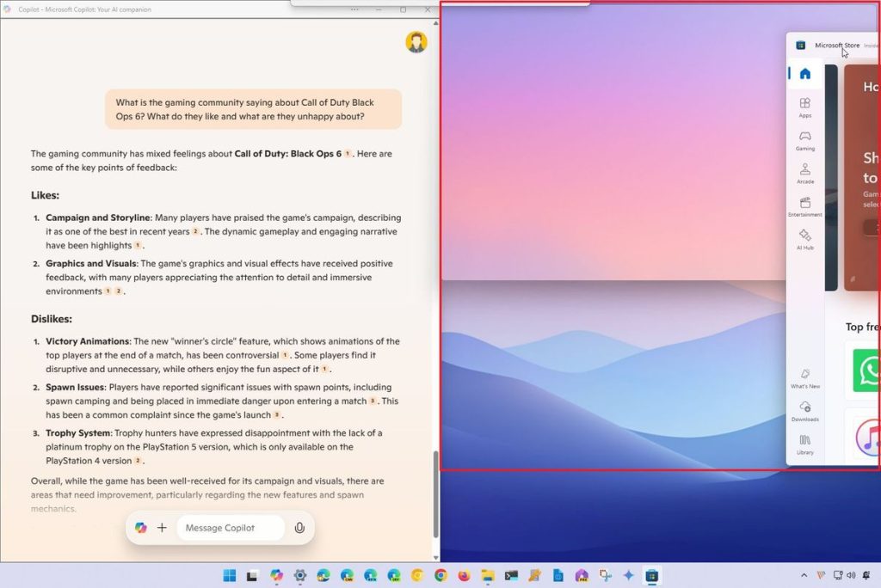Open the Copilot window three-dots menu
The width and height of the screenshot is (881, 588).
pyautogui.click(x=354, y=9)
